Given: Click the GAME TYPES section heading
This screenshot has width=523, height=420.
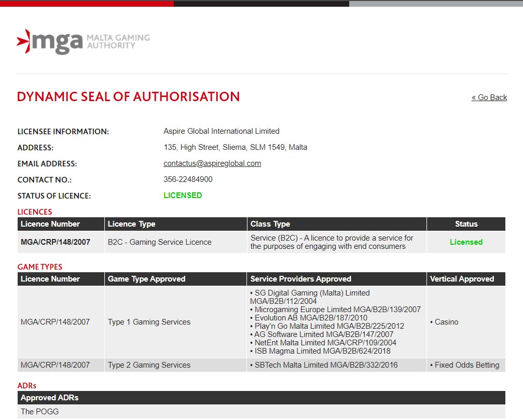Looking at the screenshot, I should coord(39,267).
